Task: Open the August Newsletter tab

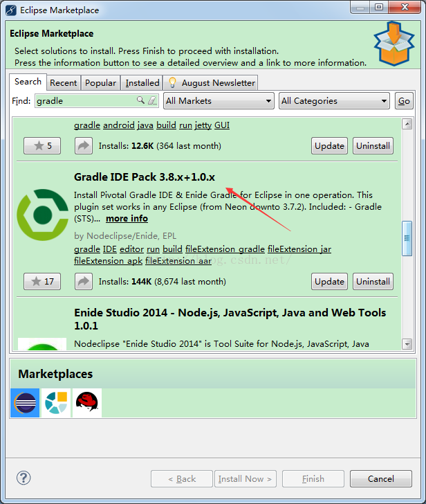Action: pyautogui.click(x=211, y=83)
